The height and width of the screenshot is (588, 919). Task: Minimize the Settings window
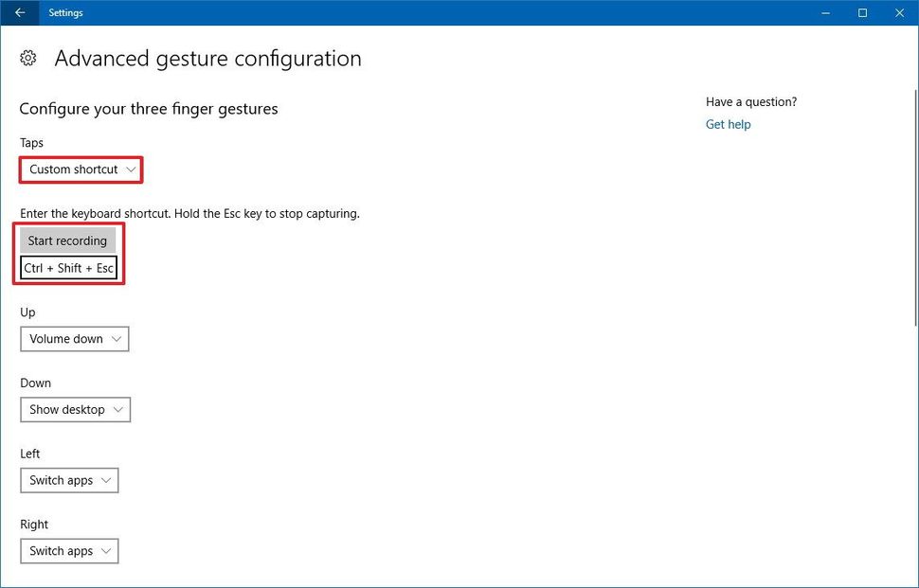(824, 12)
